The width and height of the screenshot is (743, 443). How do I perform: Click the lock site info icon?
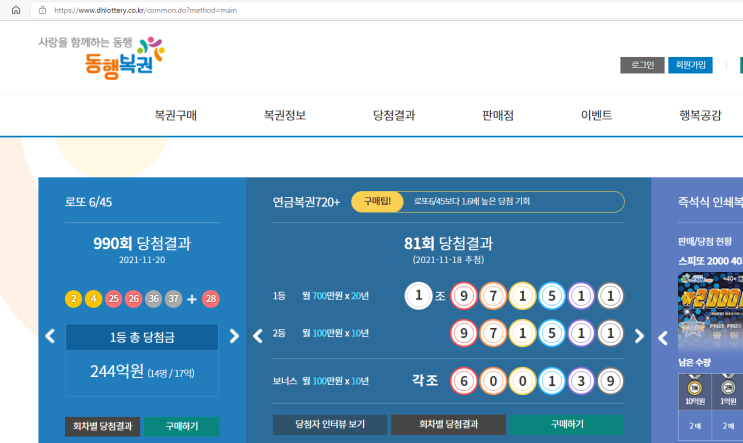tap(42, 10)
